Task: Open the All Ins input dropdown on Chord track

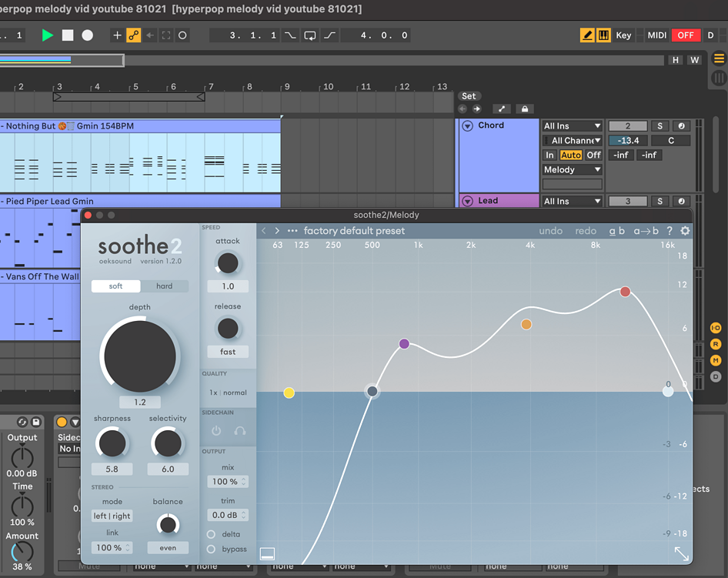Action: pyautogui.click(x=572, y=125)
